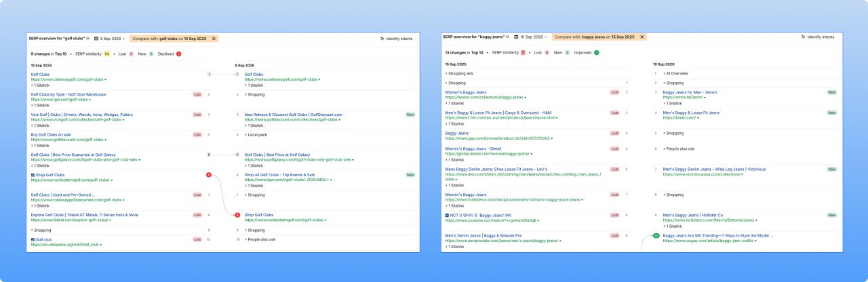The width and height of the screenshot is (868, 282).
Task: Click the sparkle icon of golf clubs Identify intents
Action: click(x=382, y=39)
